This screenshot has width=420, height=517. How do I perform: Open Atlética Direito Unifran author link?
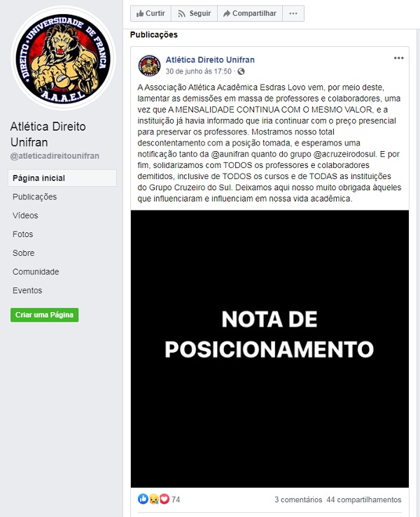tap(210, 59)
